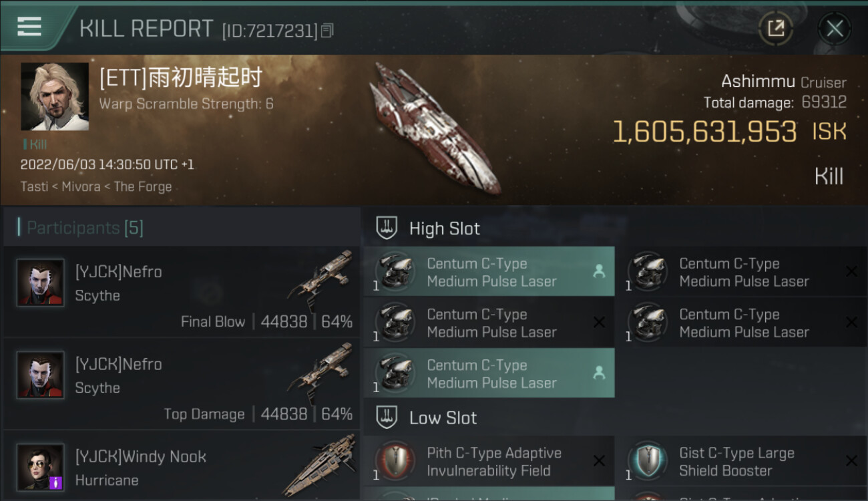Click the Final Blow Nefro portrait
Viewport: 868px width, 501px height.
[41, 283]
